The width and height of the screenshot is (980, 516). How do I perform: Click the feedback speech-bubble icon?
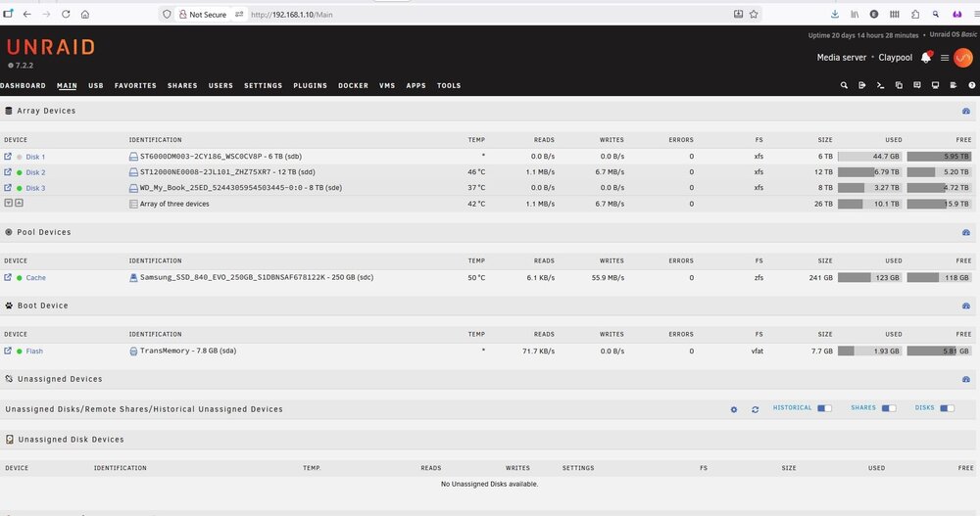917,85
